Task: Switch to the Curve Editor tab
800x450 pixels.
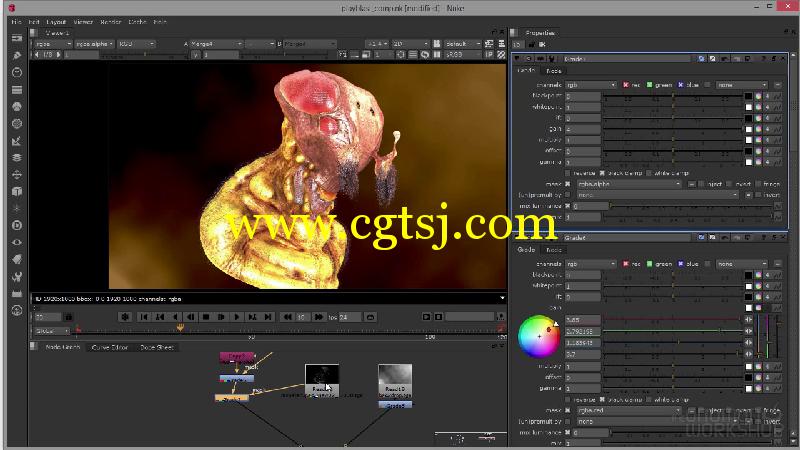Action: pos(110,347)
